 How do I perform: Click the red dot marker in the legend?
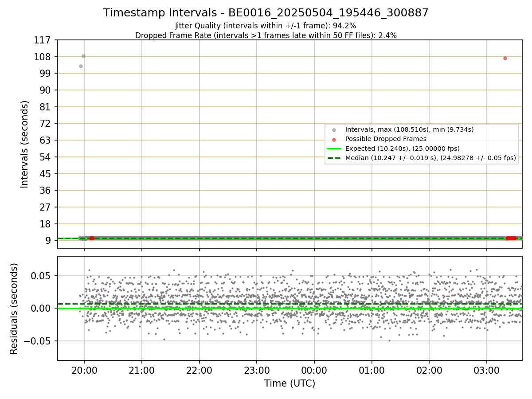pos(334,139)
